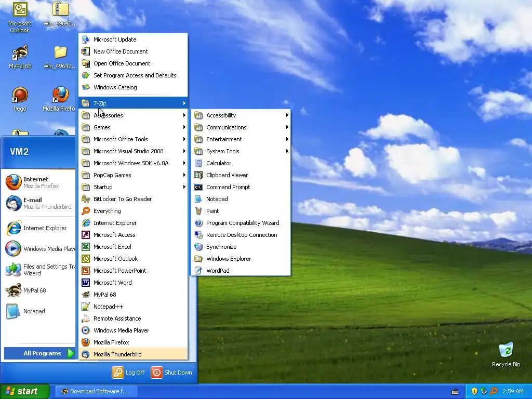Image resolution: width=532 pixels, height=399 pixels.
Task: Click the Microsoft Word icon
Action: click(86, 283)
